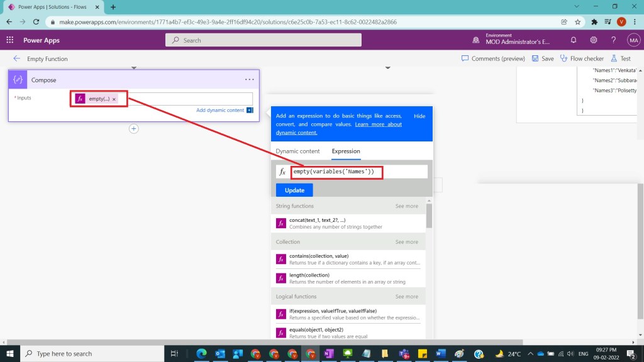Click the Windows taskbar search box
644x362 pixels.
(94, 354)
